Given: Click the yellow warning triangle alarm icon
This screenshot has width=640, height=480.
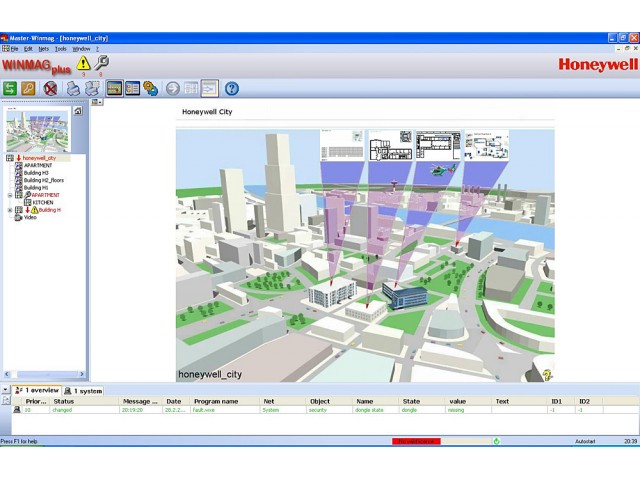Looking at the screenshot, I should 83,63.
